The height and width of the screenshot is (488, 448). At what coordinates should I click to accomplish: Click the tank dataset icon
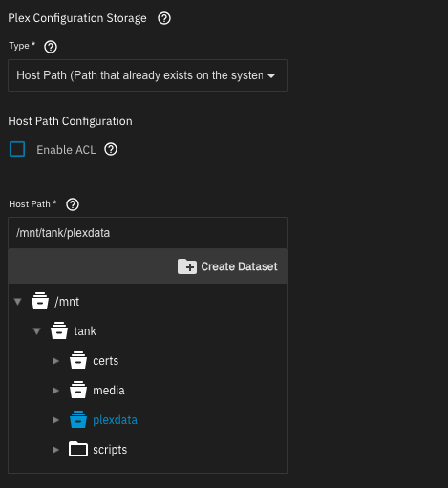point(59,330)
